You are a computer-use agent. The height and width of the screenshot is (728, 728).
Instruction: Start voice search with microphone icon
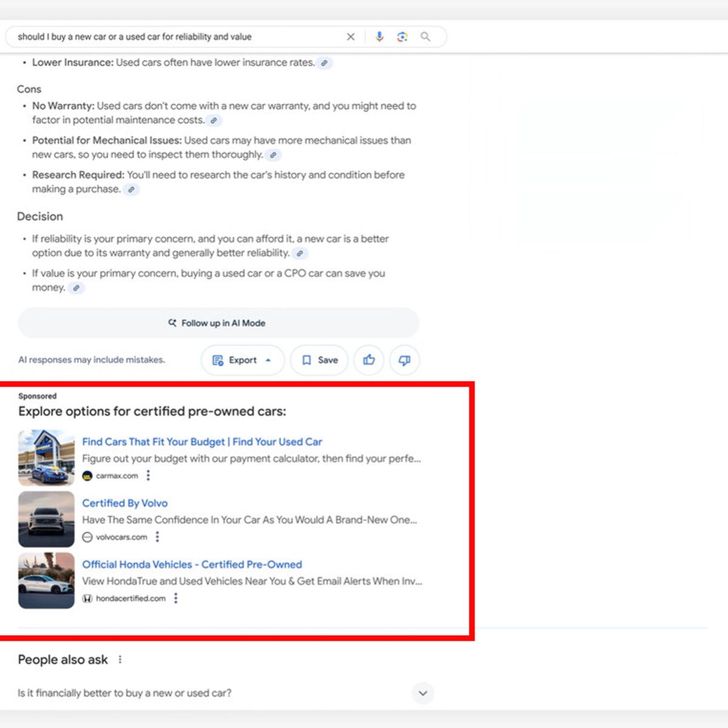tap(379, 37)
